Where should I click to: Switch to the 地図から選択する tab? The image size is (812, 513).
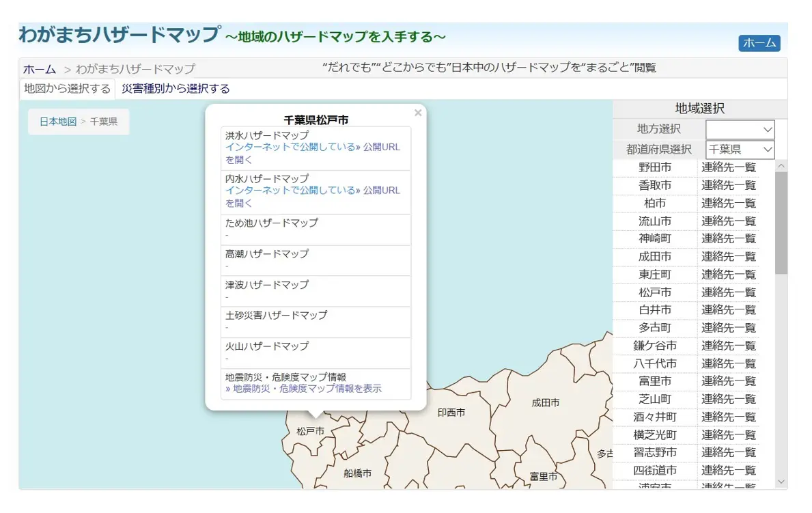point(66,88)
